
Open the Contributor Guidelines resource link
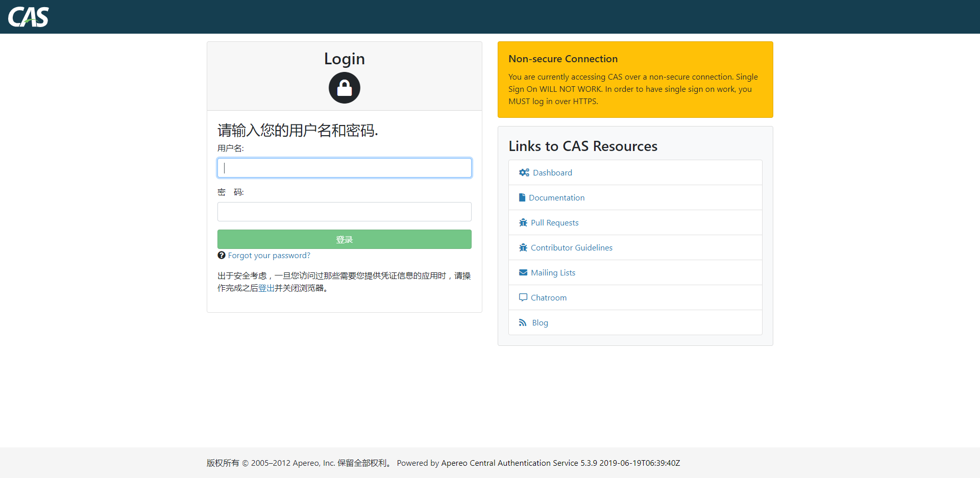point(572,247)
